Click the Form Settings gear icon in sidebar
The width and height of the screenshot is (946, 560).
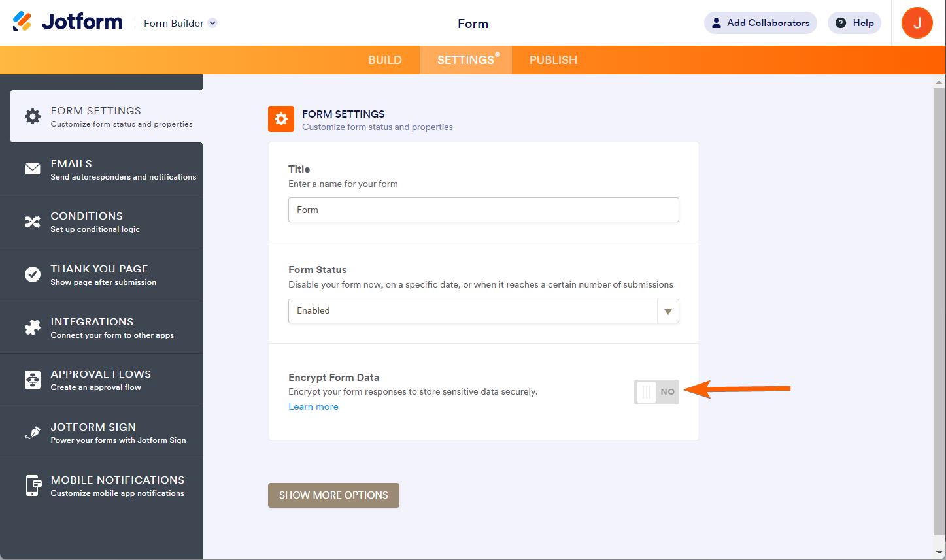tap(33, 116)
